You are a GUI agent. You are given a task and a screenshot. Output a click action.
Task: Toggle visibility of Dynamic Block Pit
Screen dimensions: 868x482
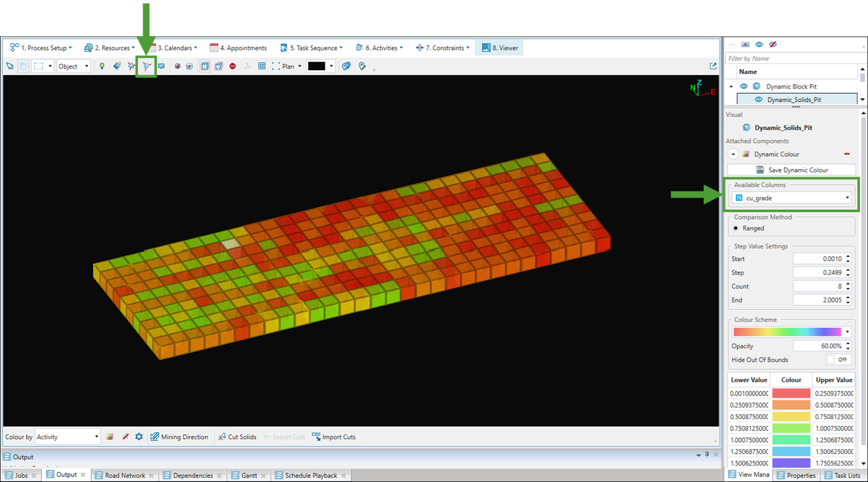pyautogui.click(x=744, y=86)
